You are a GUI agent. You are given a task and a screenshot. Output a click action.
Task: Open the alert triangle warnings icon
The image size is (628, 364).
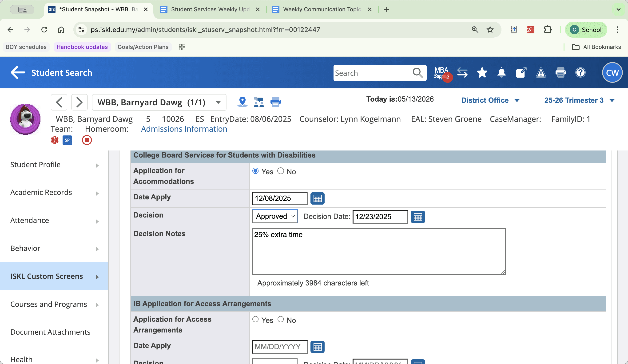point(541,73)
